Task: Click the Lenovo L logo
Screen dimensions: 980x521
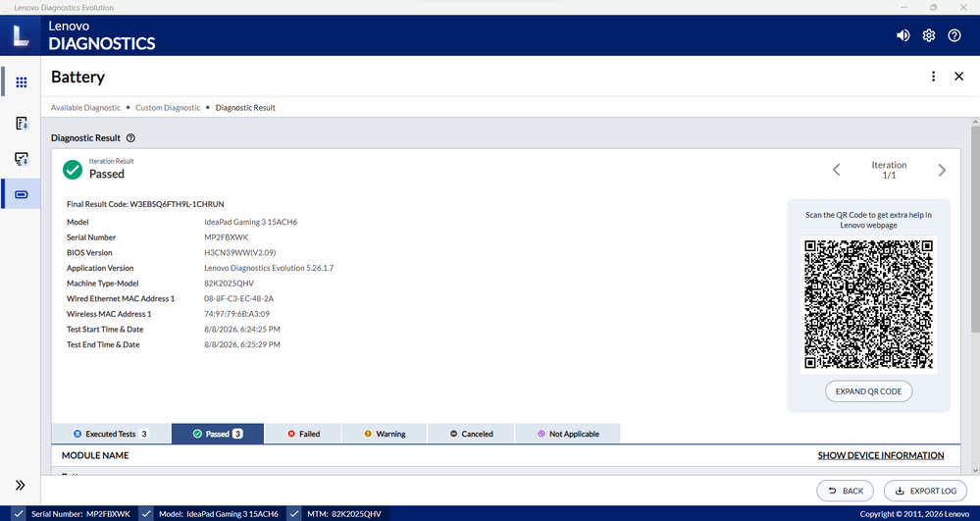Action: point(21,35)
